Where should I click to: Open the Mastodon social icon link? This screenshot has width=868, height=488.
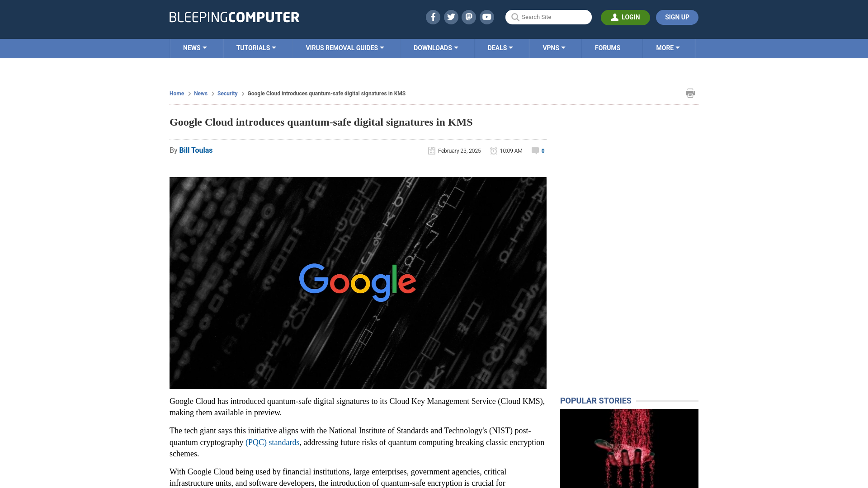pyautogui.click(x=469, y=17)
